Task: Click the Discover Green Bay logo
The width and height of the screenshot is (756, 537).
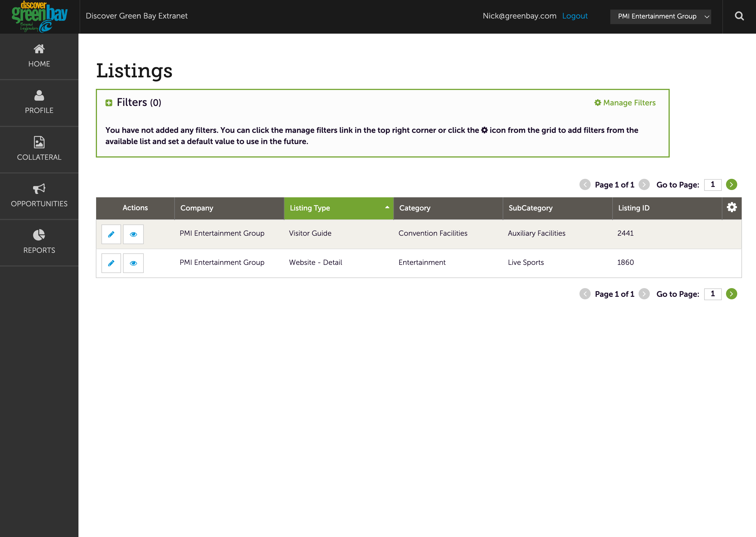Action: (x=39, y=17)
